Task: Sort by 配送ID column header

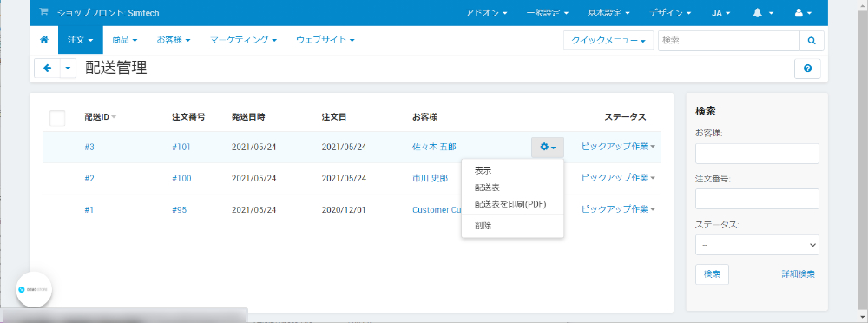Action: point(100,117)
